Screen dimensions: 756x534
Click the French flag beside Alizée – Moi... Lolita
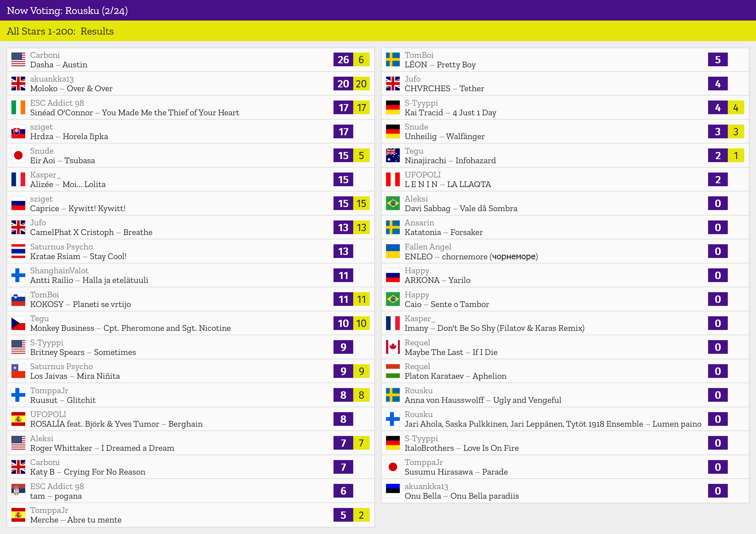[18, 179]
